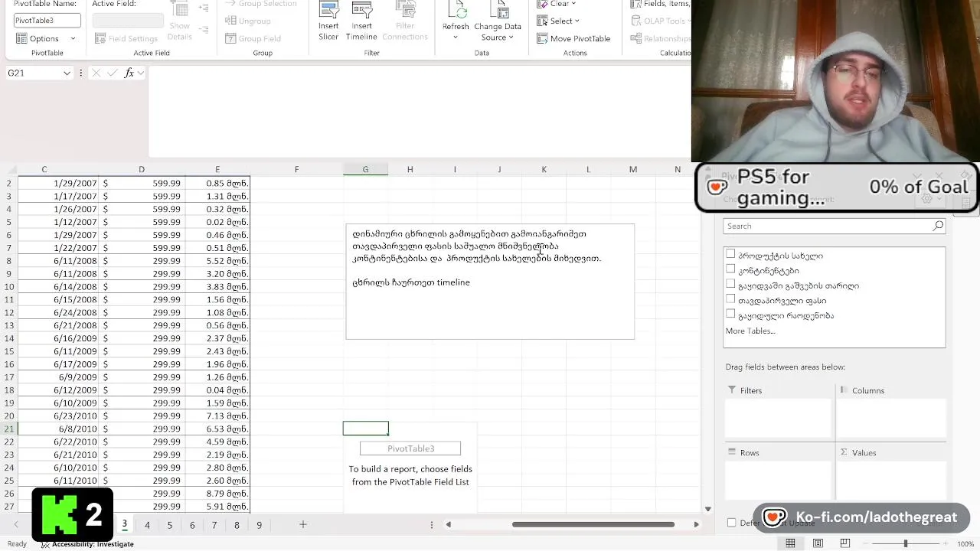Open the Options dropdown arrow

(73, 38)
